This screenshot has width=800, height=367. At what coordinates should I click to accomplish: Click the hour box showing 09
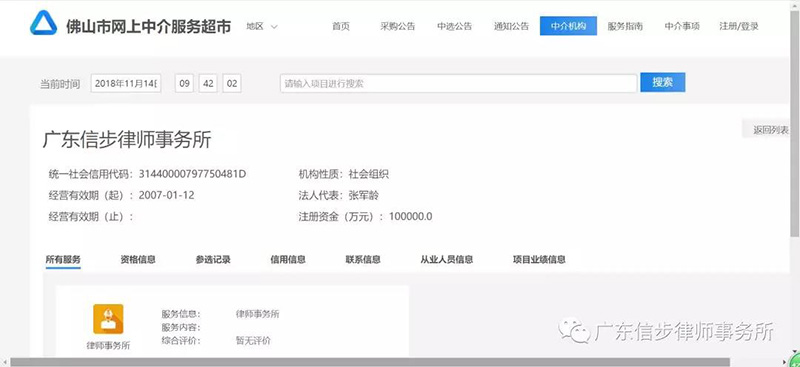tap(184, 83)
